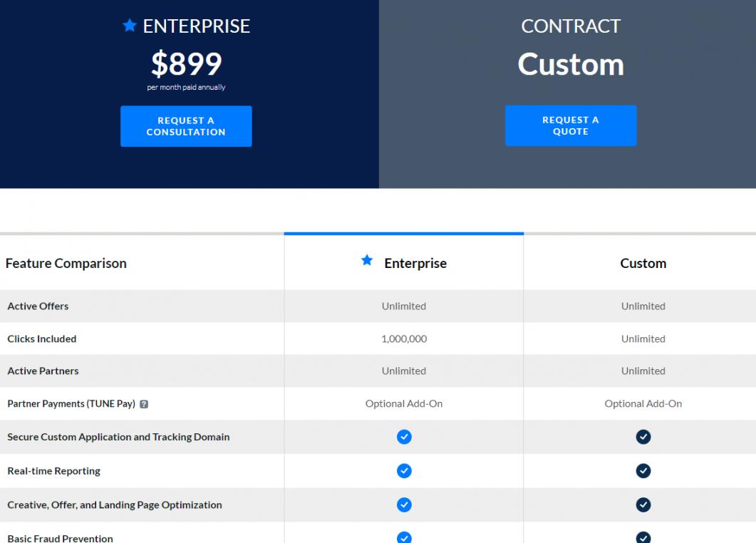Click the star icon beside ENTERPRISE heading
The width and height of the screenshot is (756, 543).
tap(129, 26)
